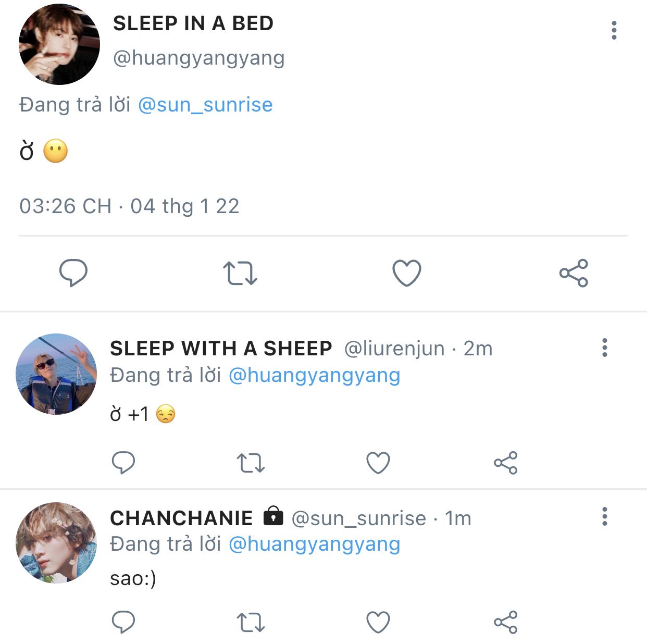
Task: Open more options for main tweet
Action: [x=614, y=30]
